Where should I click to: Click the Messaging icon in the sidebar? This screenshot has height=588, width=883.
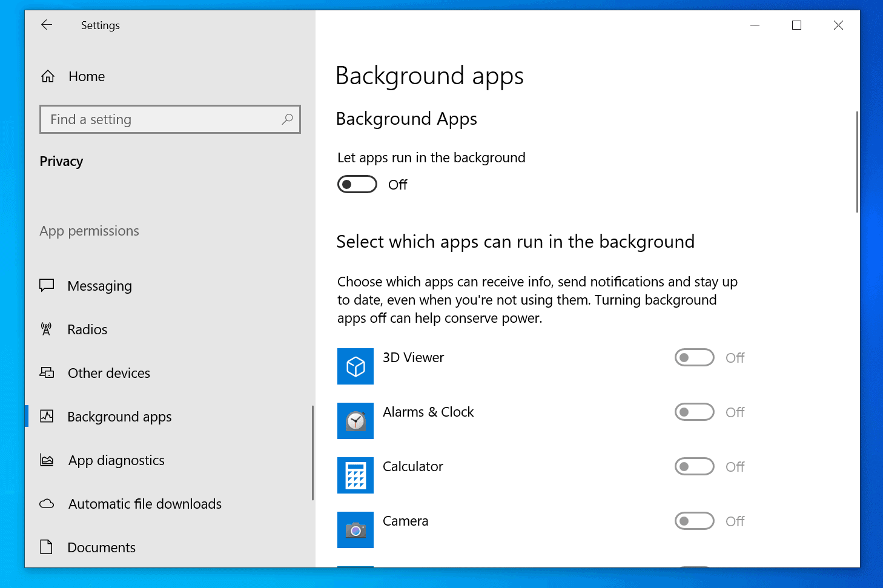[x=47, y=285]
